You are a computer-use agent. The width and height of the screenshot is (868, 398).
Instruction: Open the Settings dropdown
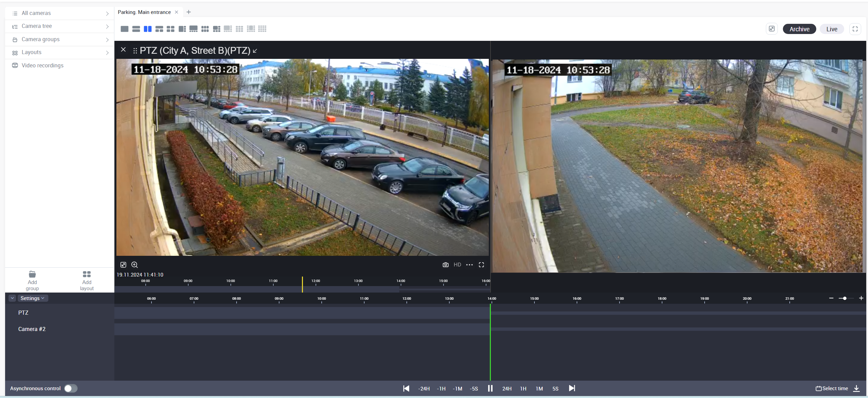point(32,298)
